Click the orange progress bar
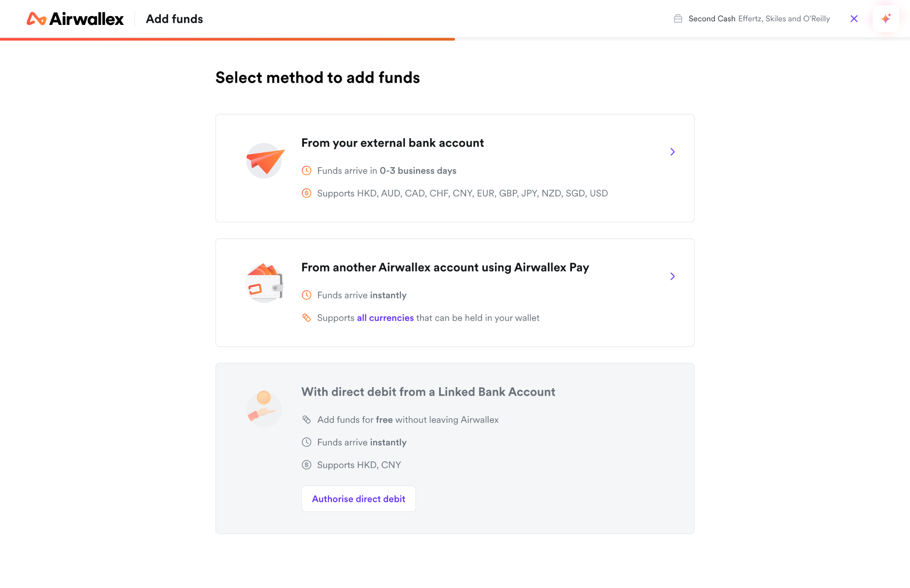 227,39
